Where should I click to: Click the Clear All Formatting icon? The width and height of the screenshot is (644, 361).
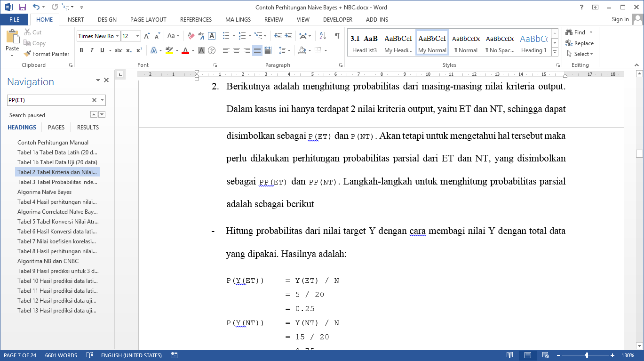(x=191, y=36)
